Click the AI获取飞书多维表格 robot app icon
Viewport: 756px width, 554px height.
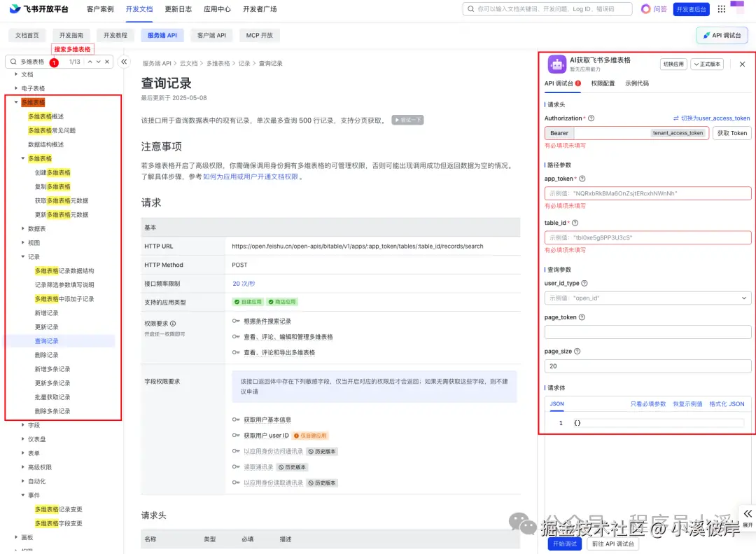(557, 64)
